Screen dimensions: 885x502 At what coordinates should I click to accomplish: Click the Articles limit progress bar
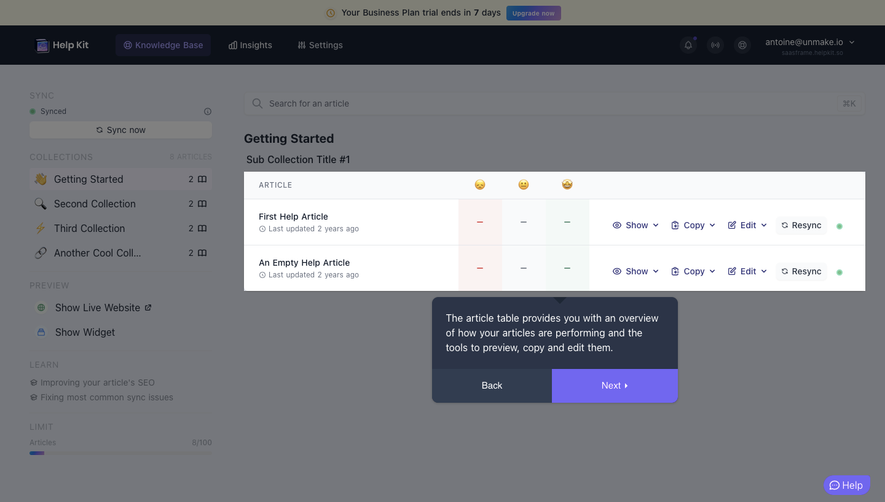pyautogui.click(x=121, y=453)
